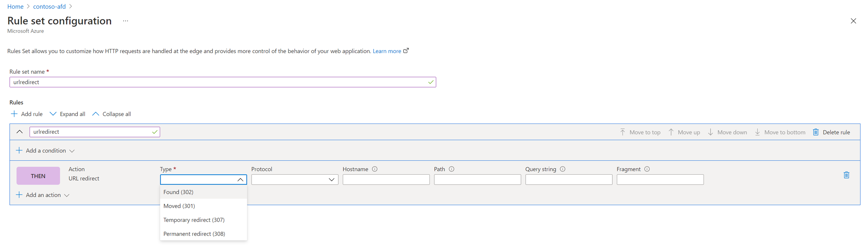
Task: Open the Protocol dropdown
Action: (295, 180)
